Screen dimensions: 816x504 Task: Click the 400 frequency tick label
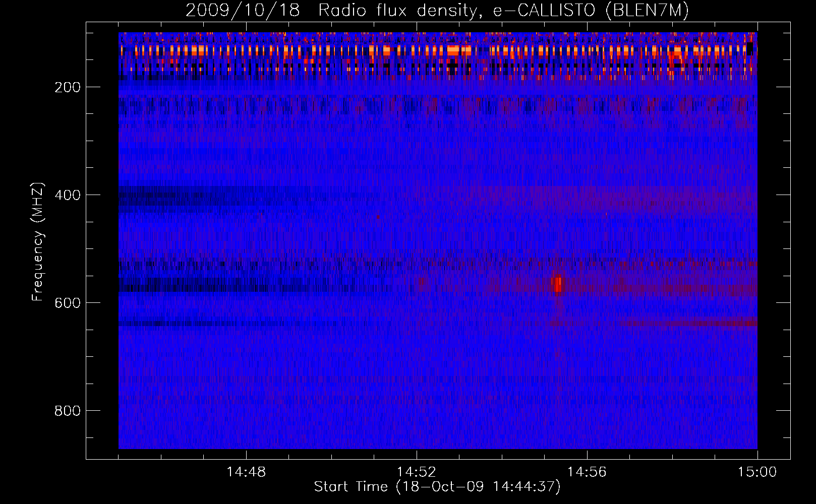pos(68,195)
